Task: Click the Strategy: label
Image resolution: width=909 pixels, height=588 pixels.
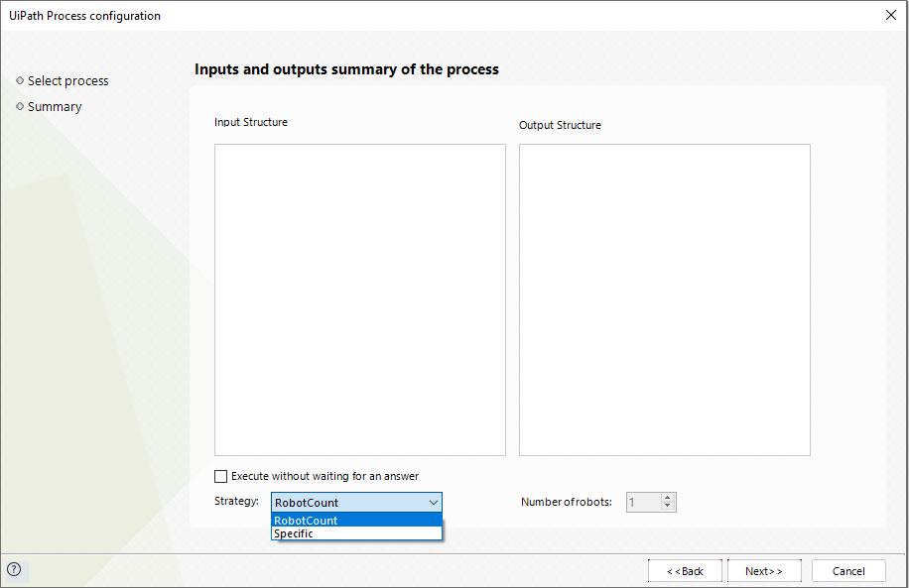Action: tap(236, 501)
